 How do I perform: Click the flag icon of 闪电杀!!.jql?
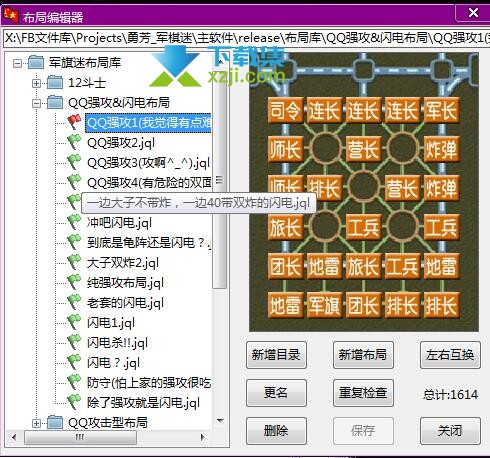74,342
